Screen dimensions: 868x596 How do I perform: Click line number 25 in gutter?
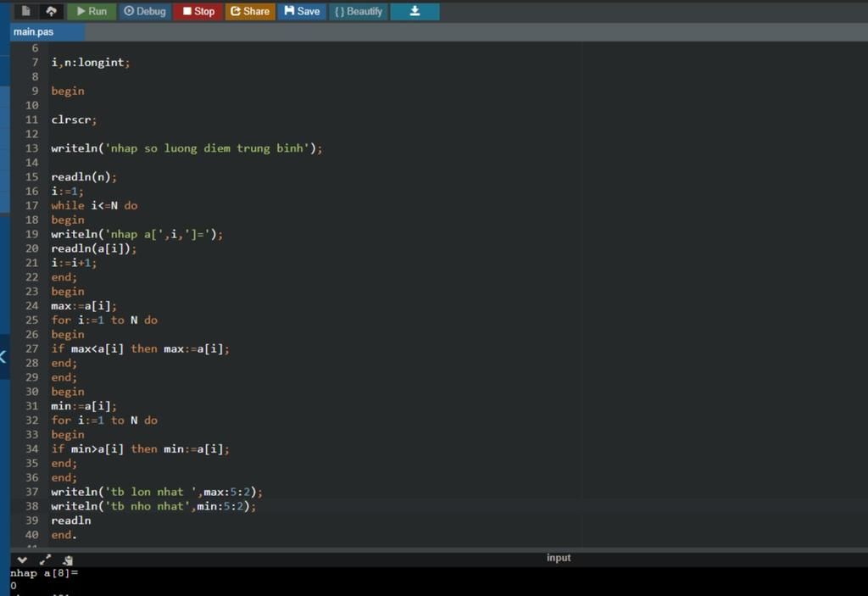pos(31,320)
